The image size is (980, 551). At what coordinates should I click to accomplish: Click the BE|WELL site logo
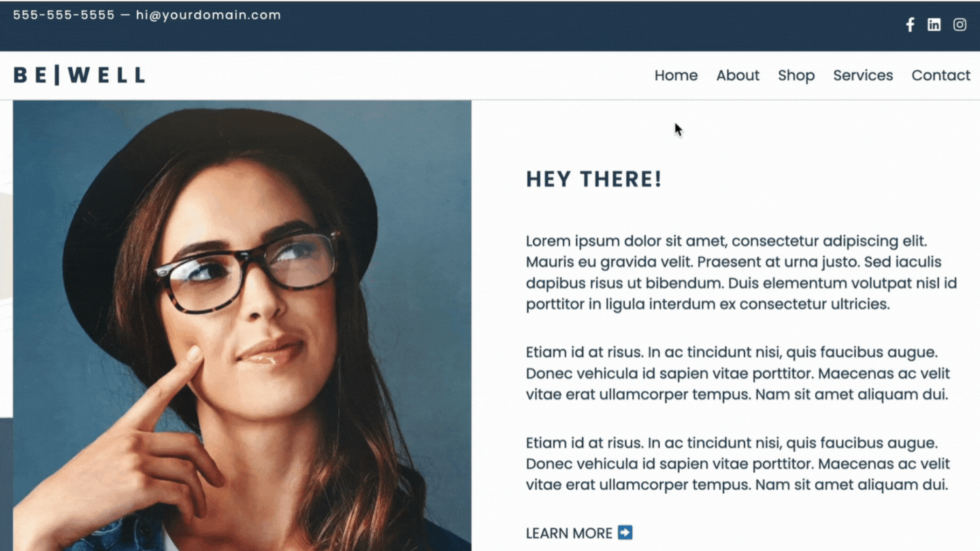click(x=79, y=75)
